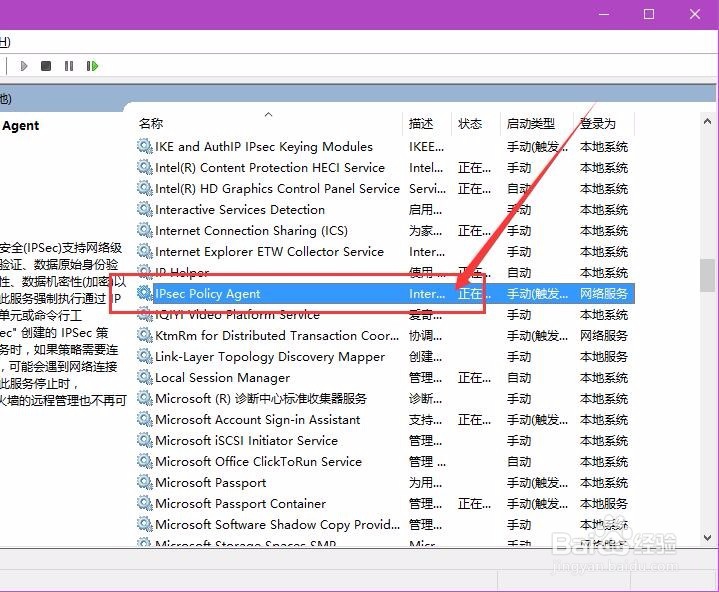Viewport: 719px width, 592px height.
Task: Click the vertical scrollbar thumb
Action: click(x=707, y=275)
